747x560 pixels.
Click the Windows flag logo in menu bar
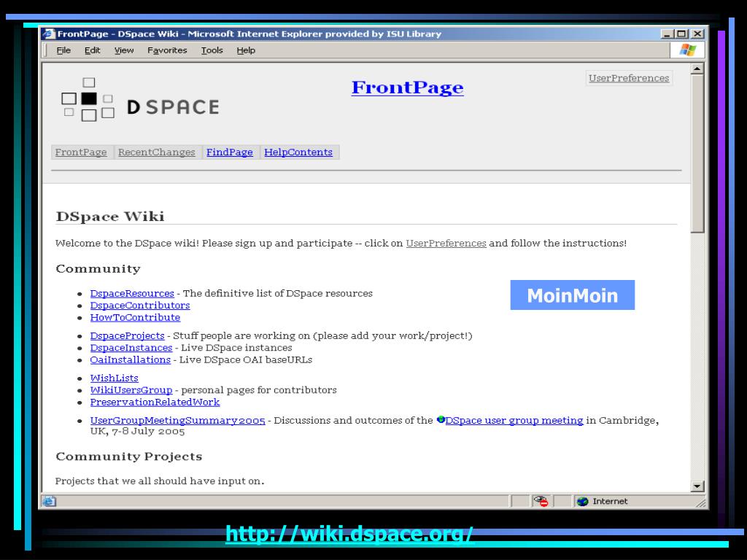[x=687, y=50]
